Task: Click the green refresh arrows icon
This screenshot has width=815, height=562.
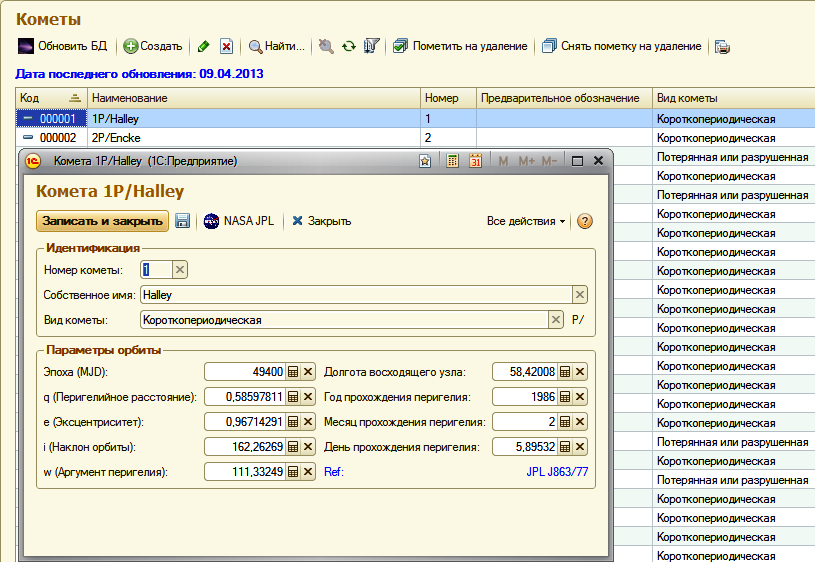Action: [x=349, y=46]
